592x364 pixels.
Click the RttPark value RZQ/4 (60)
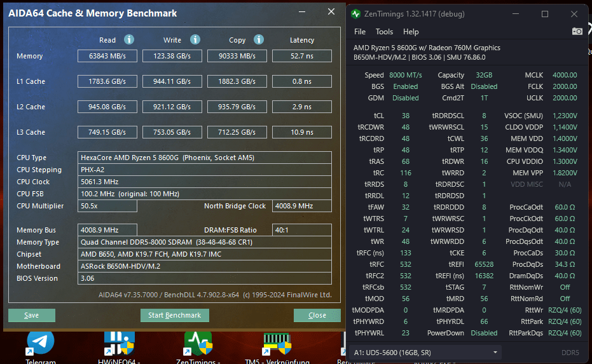pyautogui.click(x=565, y=321)
